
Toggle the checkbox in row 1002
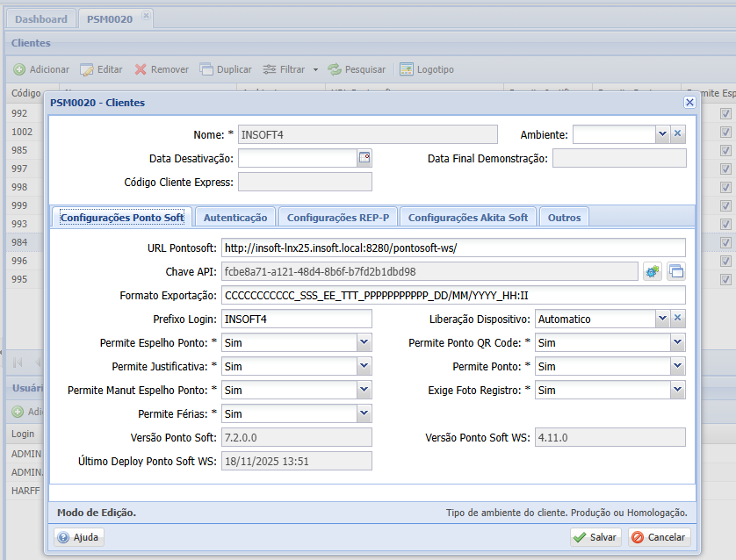pos(725,132)
